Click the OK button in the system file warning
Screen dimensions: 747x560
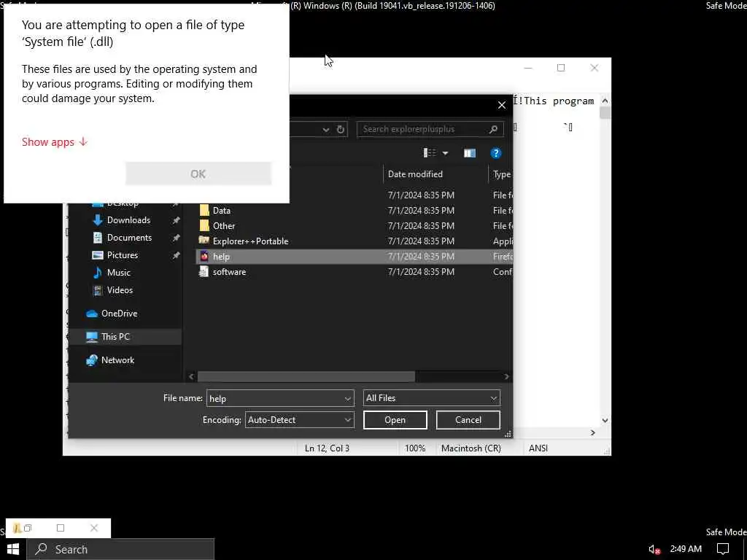pos(198,174)
